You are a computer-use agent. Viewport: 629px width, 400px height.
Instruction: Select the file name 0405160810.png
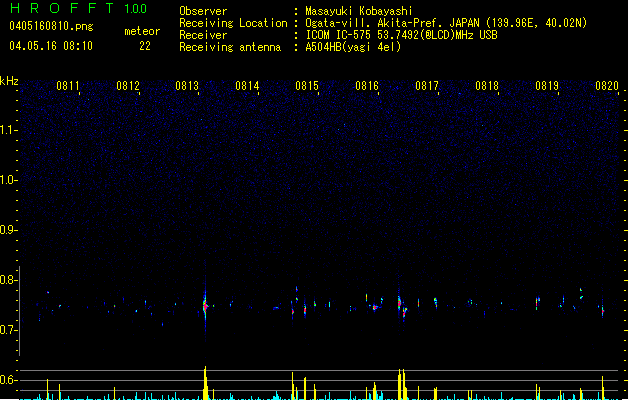(x=51, y=26)
